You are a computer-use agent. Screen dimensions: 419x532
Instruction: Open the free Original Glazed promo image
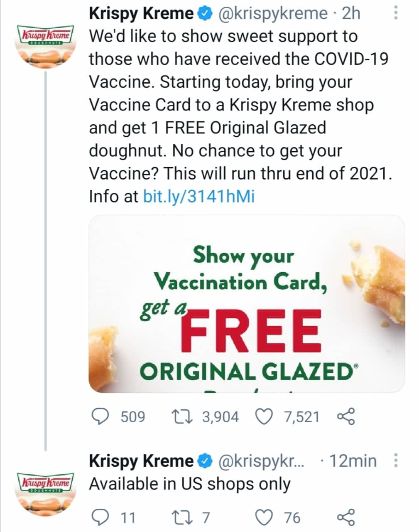click(x=247, y=303)
